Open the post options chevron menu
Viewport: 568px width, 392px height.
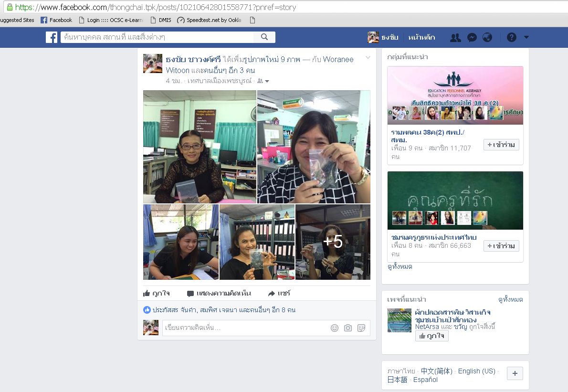click(x=368, y=58)
